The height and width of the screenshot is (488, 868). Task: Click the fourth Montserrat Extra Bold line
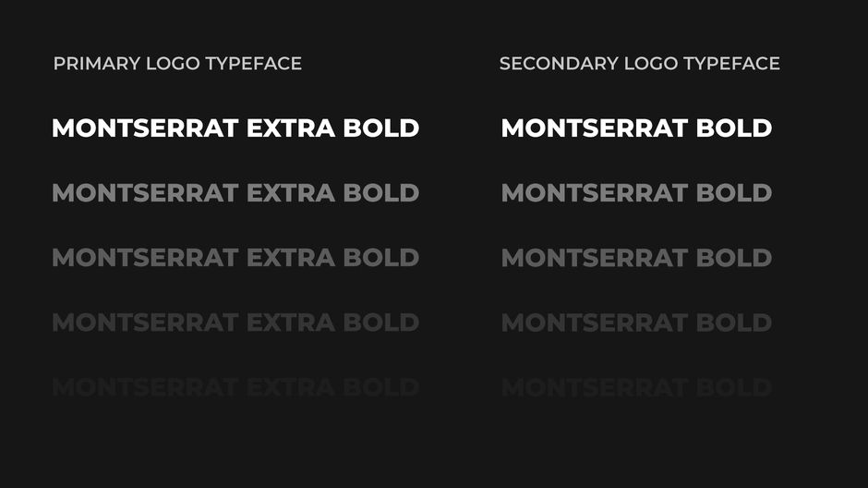point(235,323)
